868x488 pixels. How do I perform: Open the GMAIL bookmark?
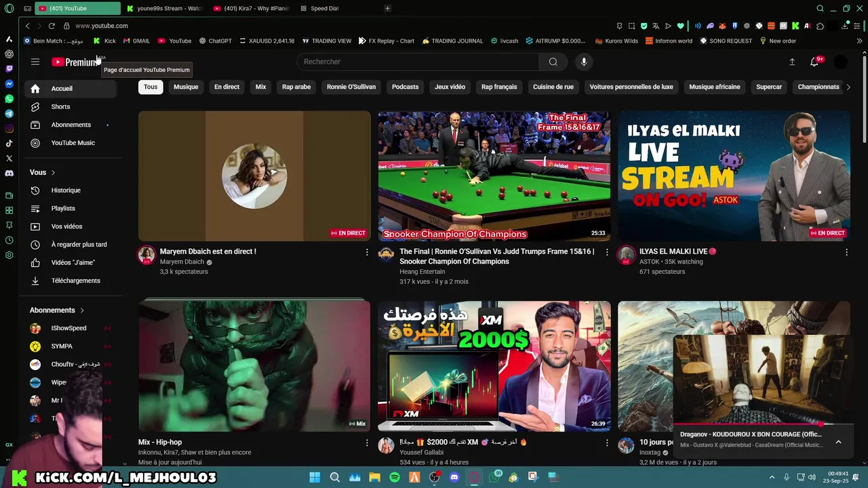[136, 41]
